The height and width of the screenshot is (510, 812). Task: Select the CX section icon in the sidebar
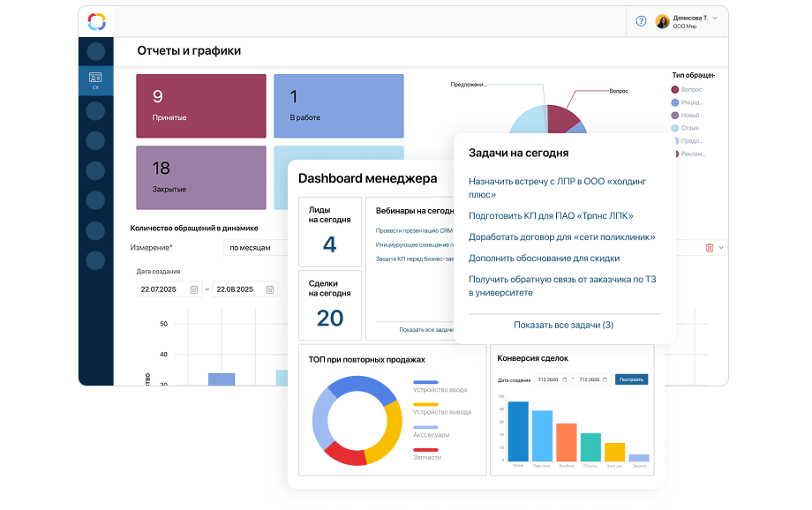click(96, 80)
